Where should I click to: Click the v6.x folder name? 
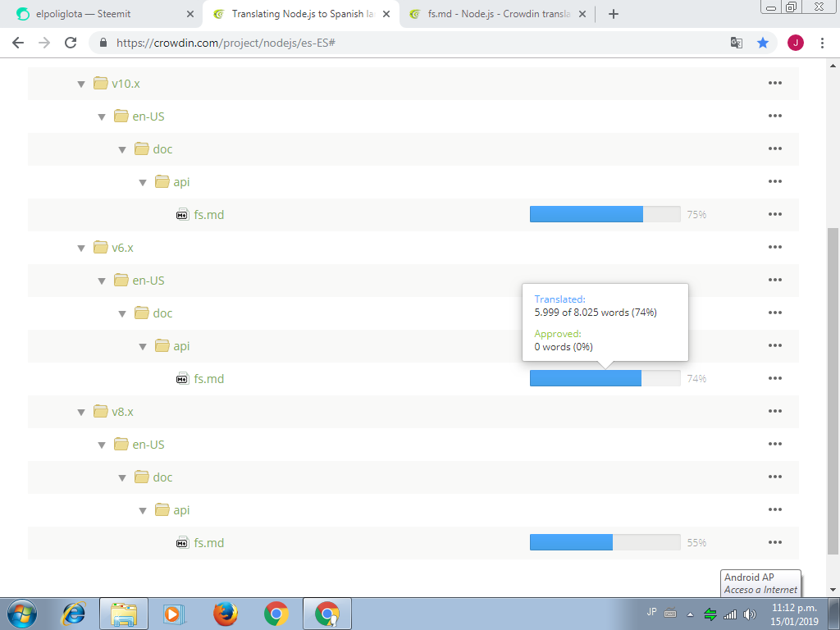123,248
